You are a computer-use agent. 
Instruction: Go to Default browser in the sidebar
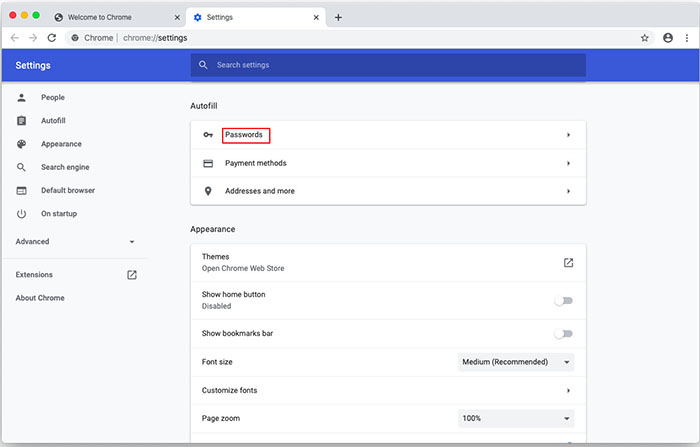pos(68,190)
